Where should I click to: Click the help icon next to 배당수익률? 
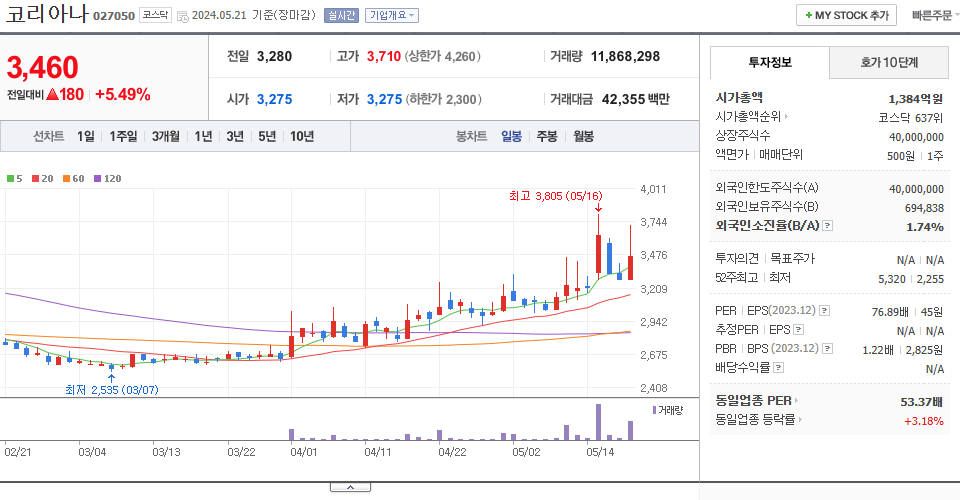[779, 368]
